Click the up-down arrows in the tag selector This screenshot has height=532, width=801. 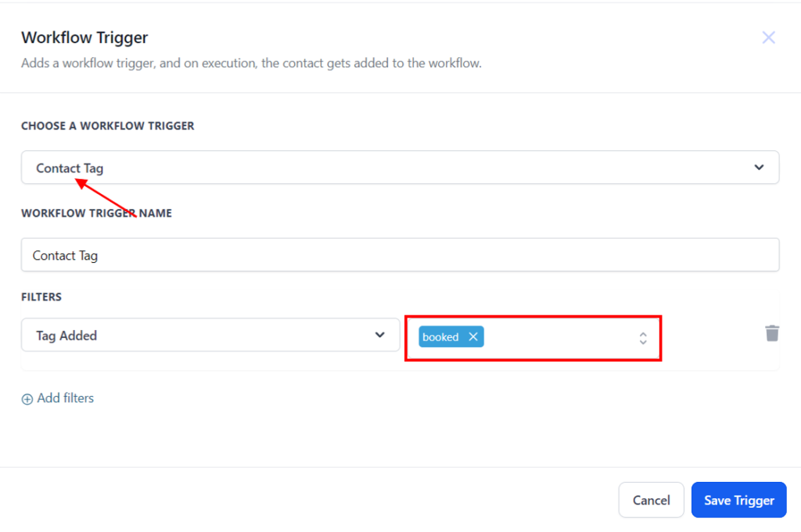coord(643,338)
